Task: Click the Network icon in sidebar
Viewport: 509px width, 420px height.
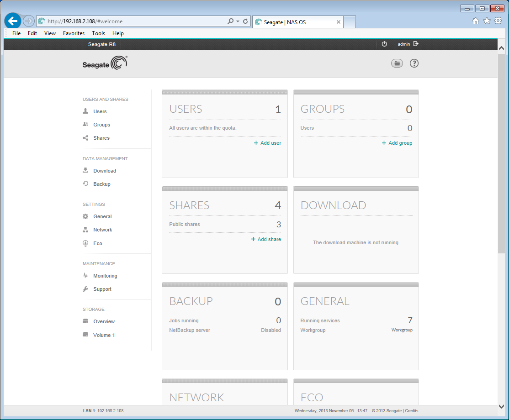Action: (x=85, y=230)
